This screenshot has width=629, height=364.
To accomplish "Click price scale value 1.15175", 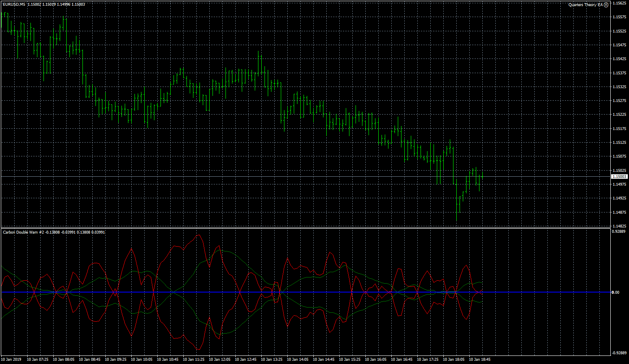I will 619,129.
